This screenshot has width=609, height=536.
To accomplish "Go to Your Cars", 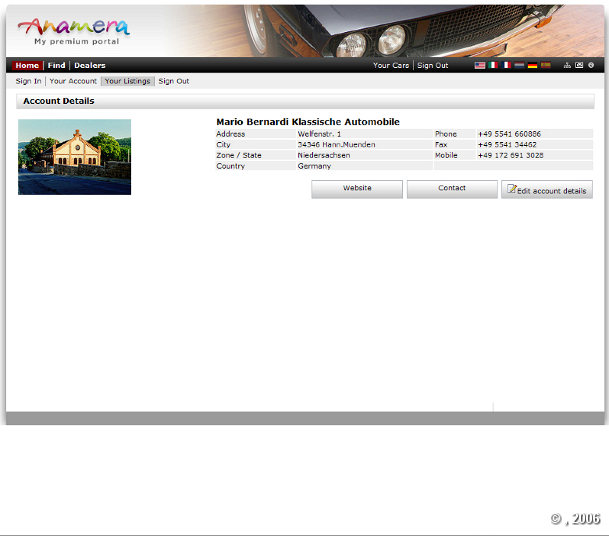I will [x=391, y=65].
